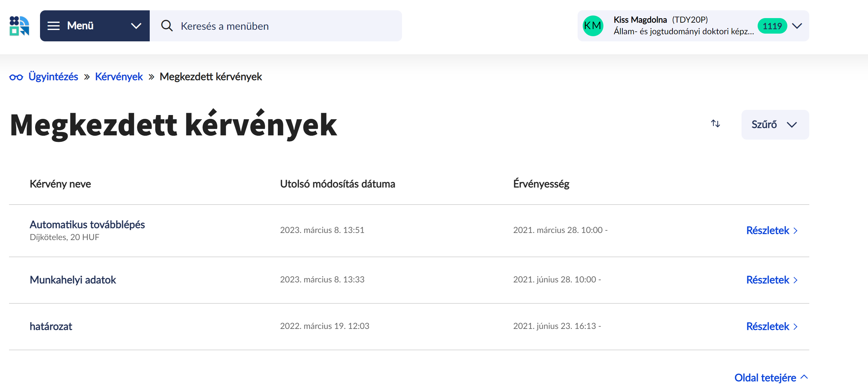Open Kérvények from the breadcrumb
Screen dimensions: 868x390
(x=119, y=77)
